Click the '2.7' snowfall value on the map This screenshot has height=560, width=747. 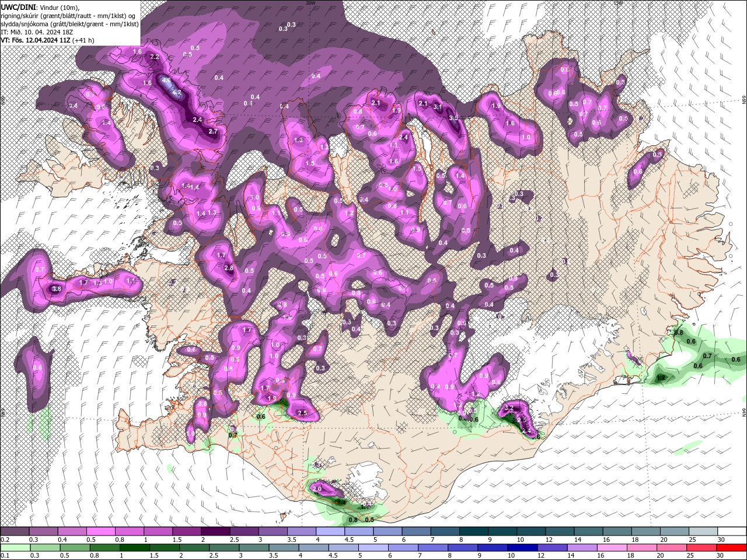tap(213, 132)
